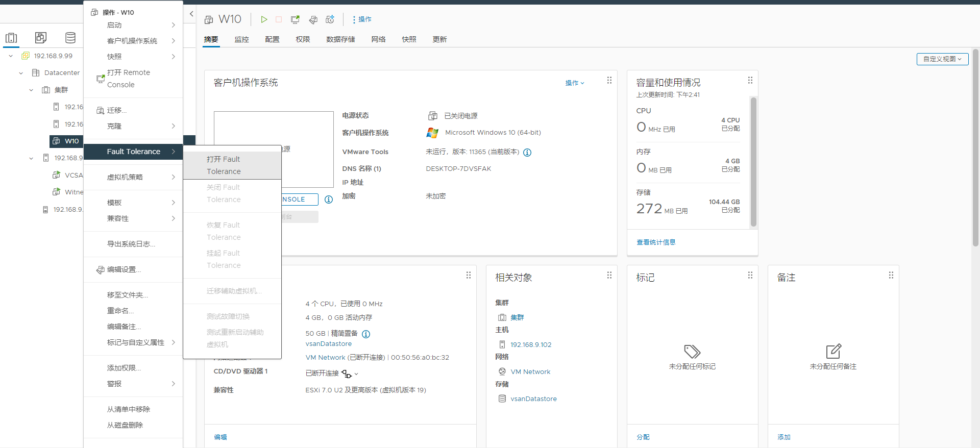
Task: Click the VMware Tools info icon
Action: pyautogui.click(x=527, y=153)
